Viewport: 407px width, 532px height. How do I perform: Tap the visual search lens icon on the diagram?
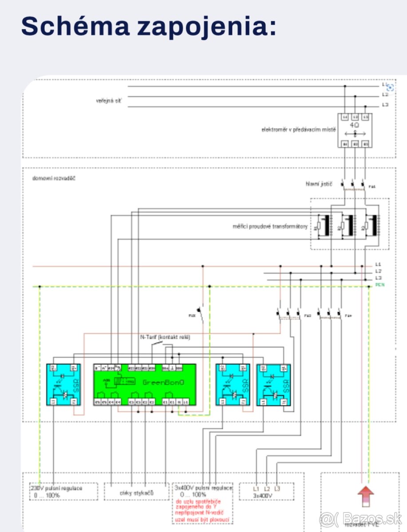(x=390, y=87)
